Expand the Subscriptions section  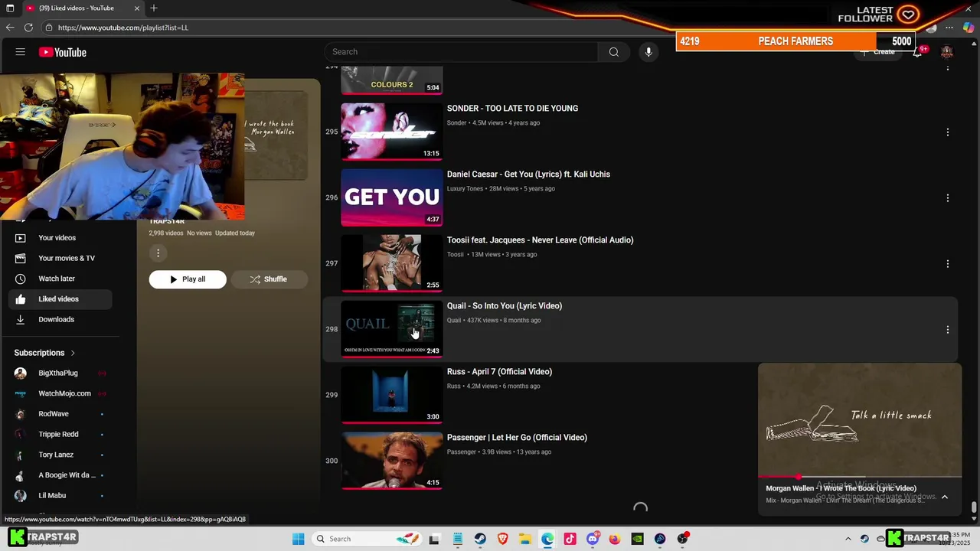point(45,353)
